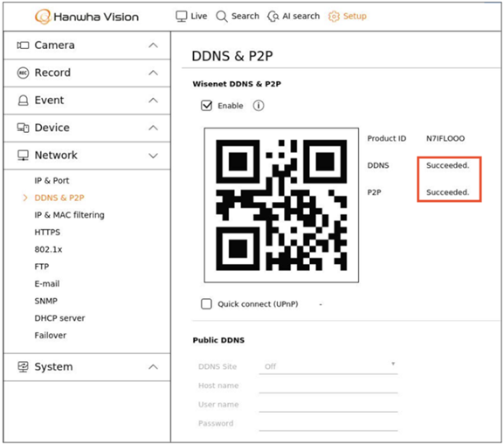
Task: Expand the Device section chevron
Action: [154, 128]
